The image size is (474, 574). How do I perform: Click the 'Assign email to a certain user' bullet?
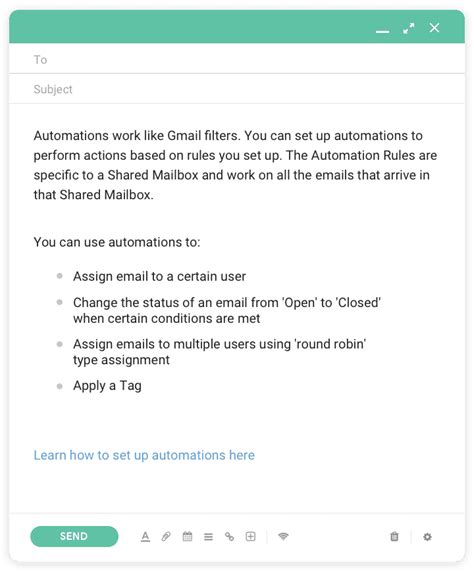coord(159,276)
